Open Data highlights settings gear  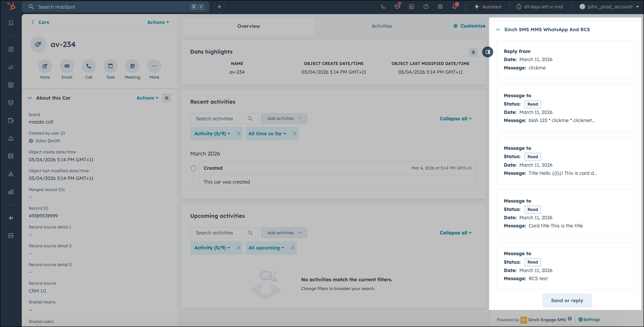click(x=473, y=52)
